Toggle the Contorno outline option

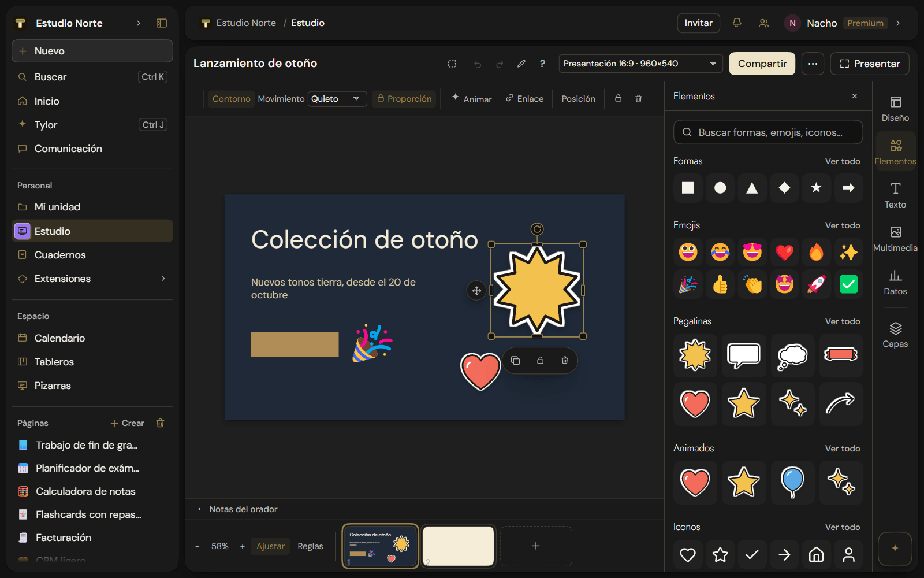click(231, 99)
